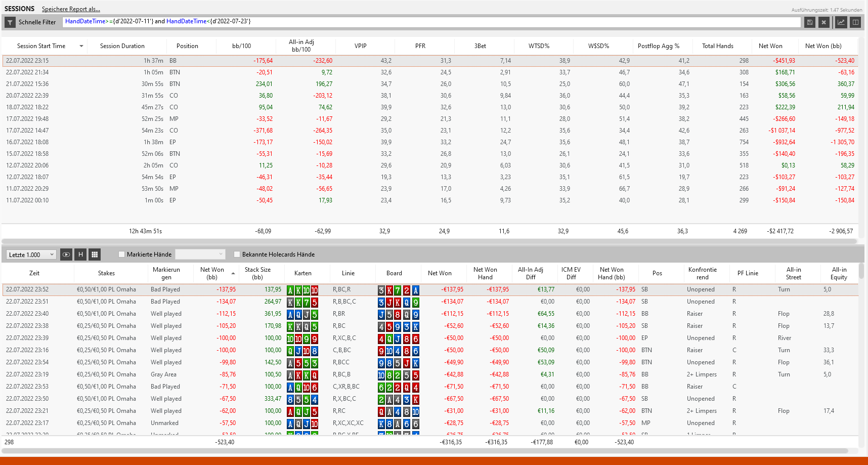Enable the Markierte Hände checkbox
The width and height of the screenshot is (868, 465).
click(121, 255)
